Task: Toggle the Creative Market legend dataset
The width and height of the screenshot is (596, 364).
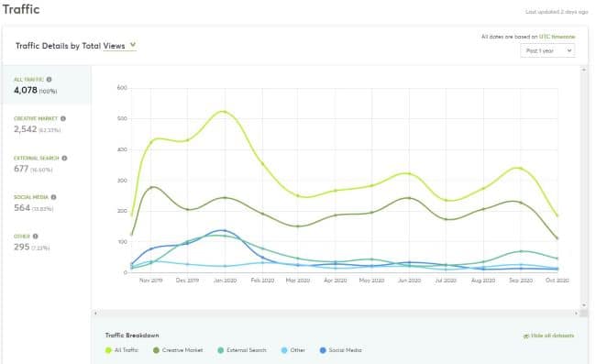Action: point(178,350)
